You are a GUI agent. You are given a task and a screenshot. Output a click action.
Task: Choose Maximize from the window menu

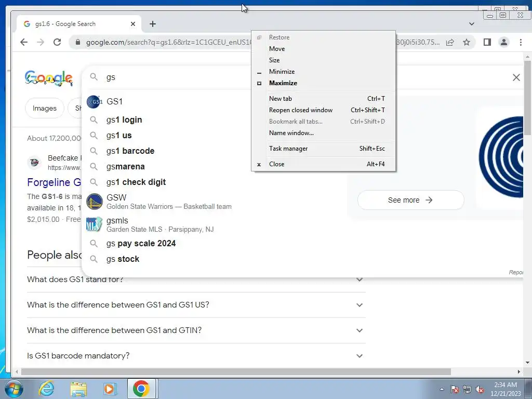323,83
